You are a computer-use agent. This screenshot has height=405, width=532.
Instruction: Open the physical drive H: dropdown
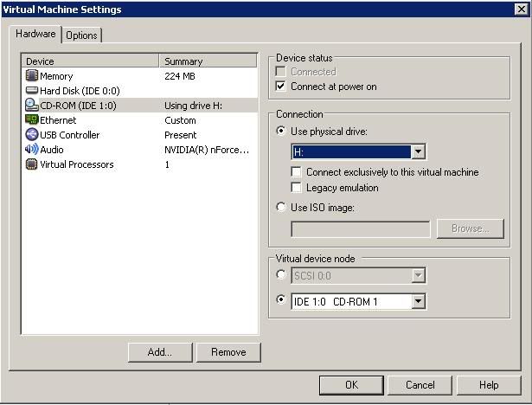tap(419, 152)
